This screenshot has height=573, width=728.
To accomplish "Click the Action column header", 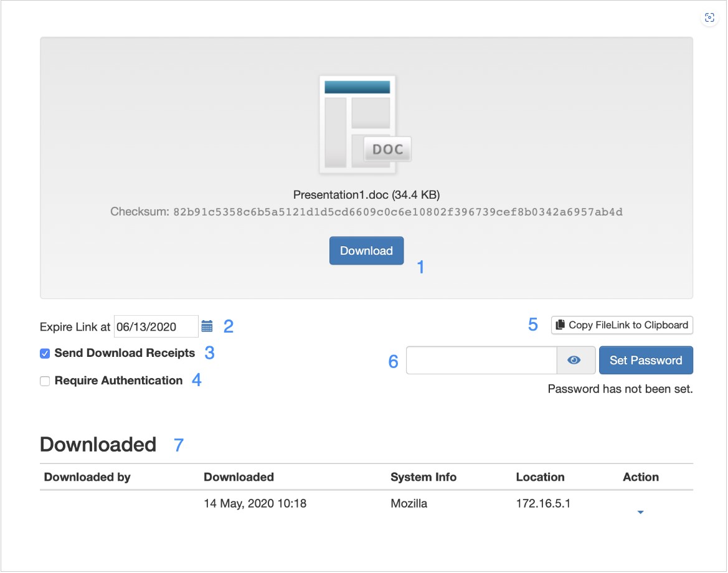I will click(640, 477).
